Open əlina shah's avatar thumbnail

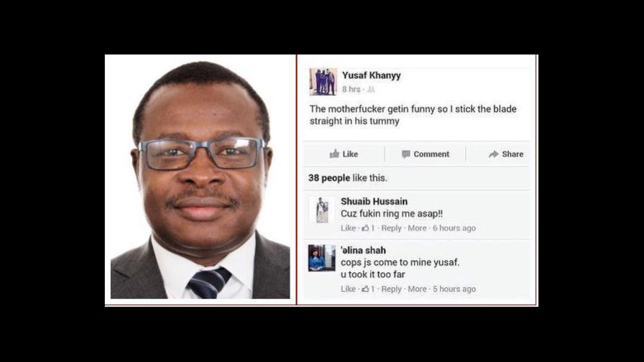[x=321, y=258]
